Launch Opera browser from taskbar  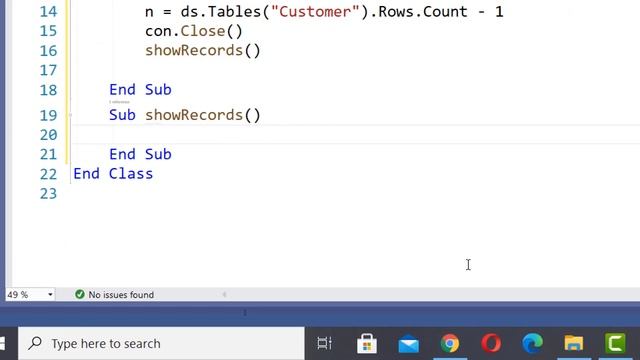[x=491, y=343]
